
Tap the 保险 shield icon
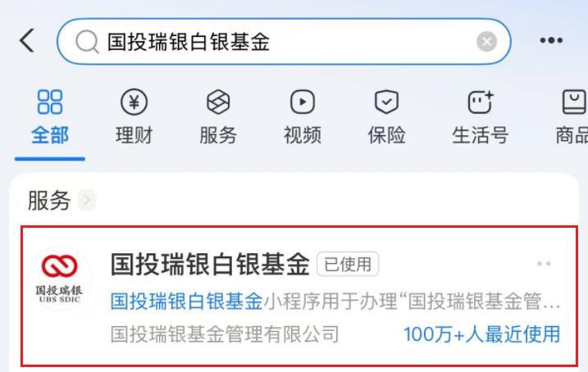386,102
